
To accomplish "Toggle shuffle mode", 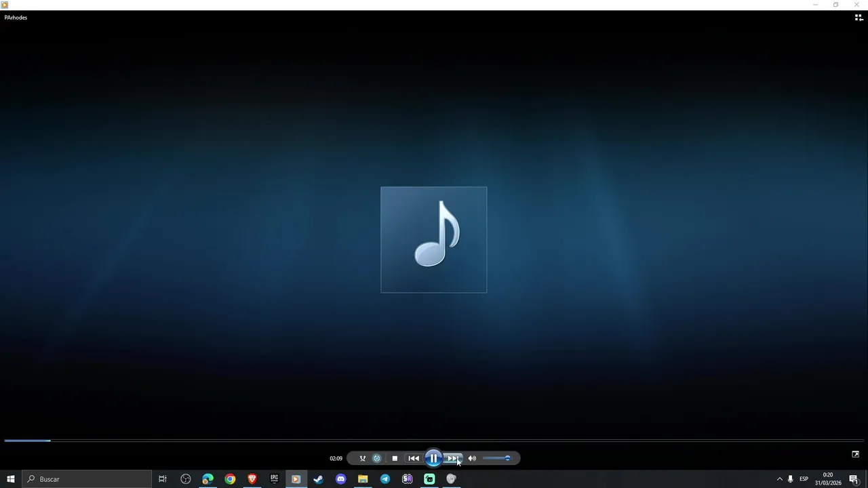I will tap(362, 458).
